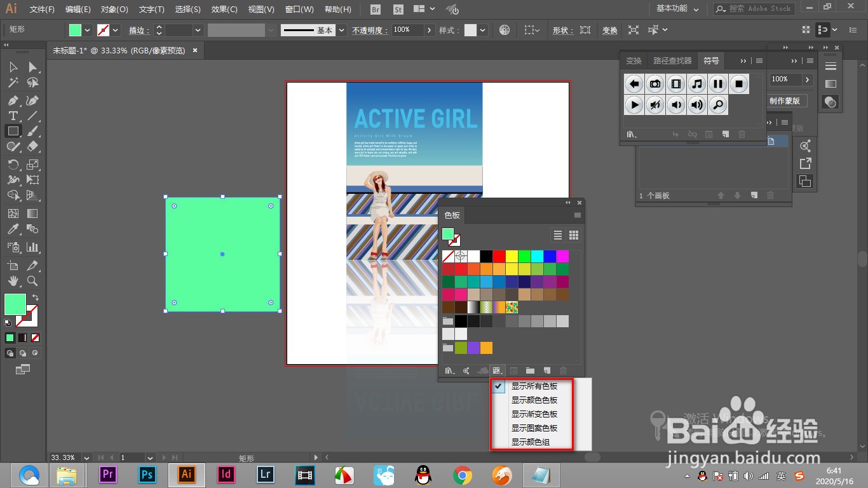
Task: Open the 基本功能 workspace dropdown
Action: [677, 9]
